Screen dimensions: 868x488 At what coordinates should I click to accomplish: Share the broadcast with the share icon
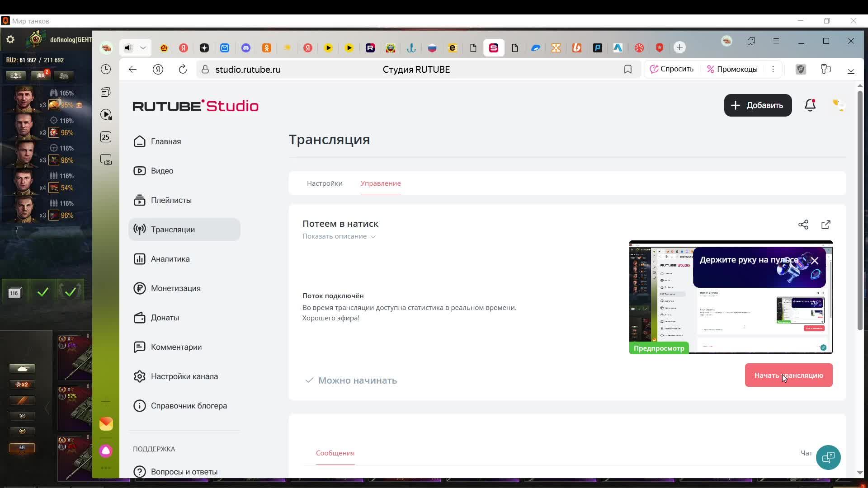(803, 225)
